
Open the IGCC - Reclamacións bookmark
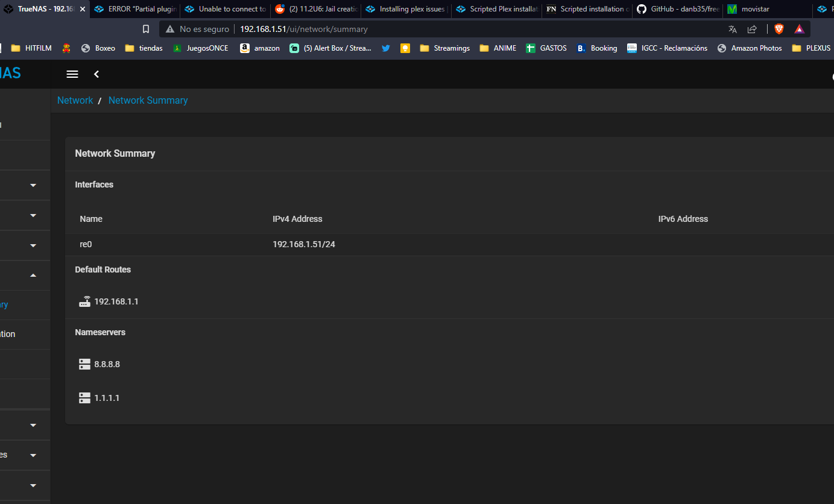tap(668, 48)
